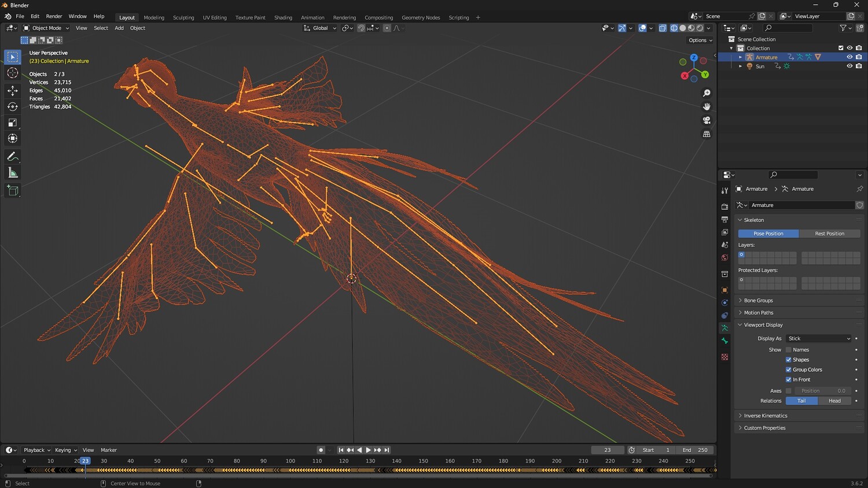Expand the Inverse Kinematics panel

(x=765, y=416)
